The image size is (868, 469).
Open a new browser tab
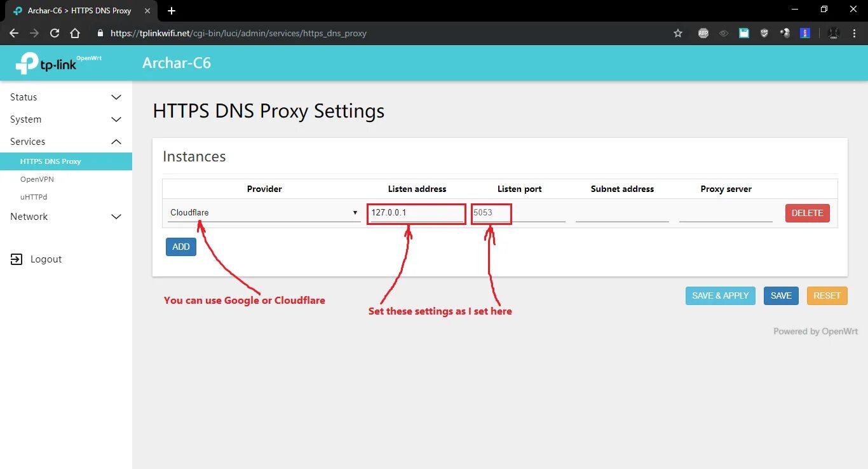click(172, 11)
